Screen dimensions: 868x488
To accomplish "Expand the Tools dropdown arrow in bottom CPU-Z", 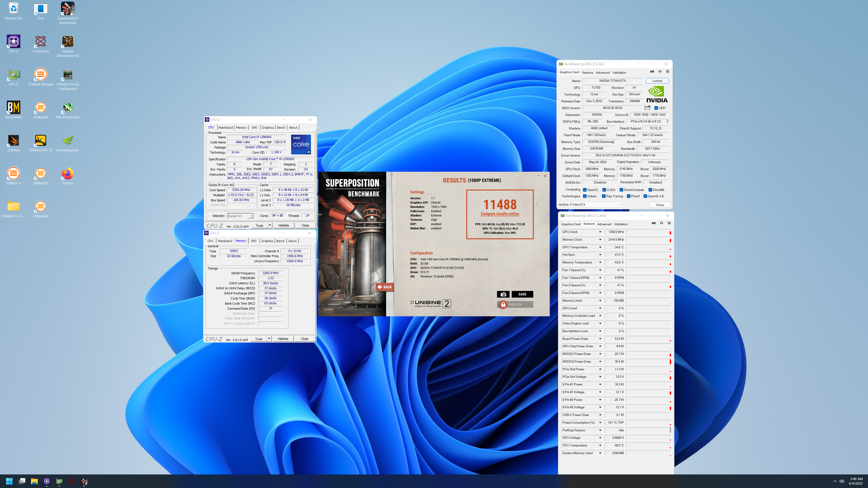I will click(269, 339).
